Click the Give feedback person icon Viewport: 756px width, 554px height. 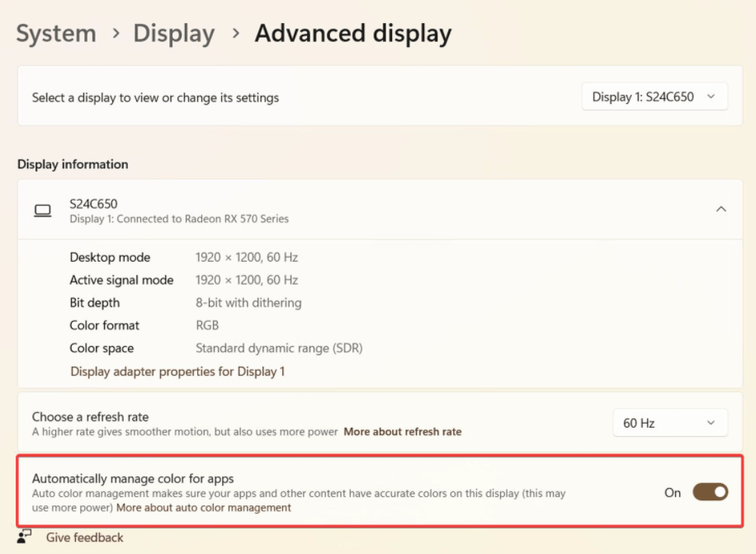[25, 537]
